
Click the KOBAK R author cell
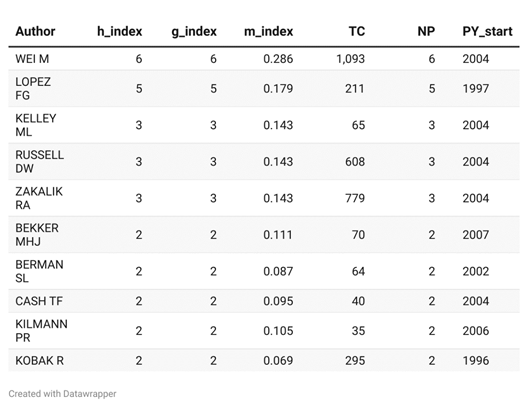pyautogui.click(x=39, y=361)
